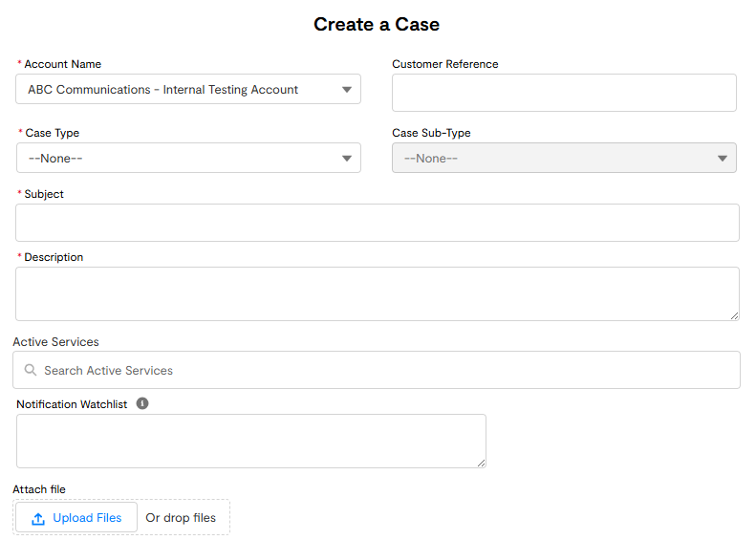Click the Notification Watchlist info icon

pyautogui.click(x=142, y=403)
